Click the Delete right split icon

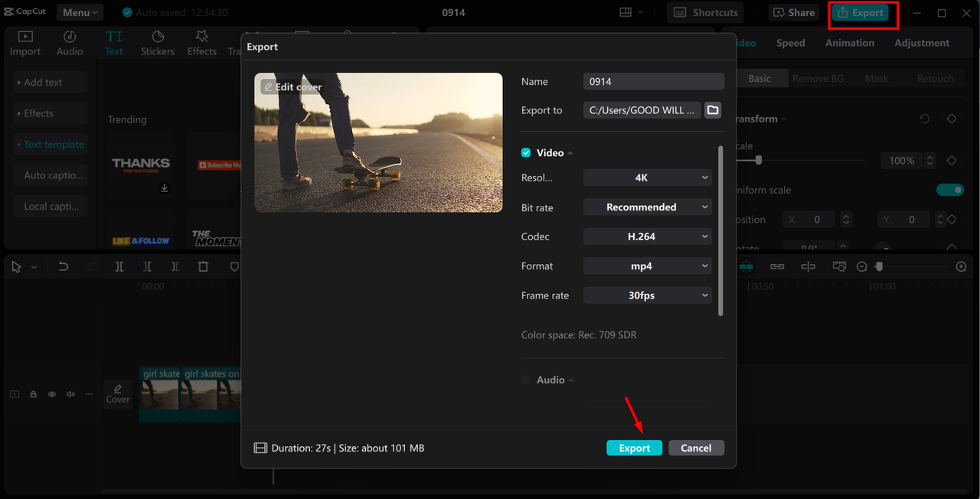pyautogui.click(x=175, y=266)
